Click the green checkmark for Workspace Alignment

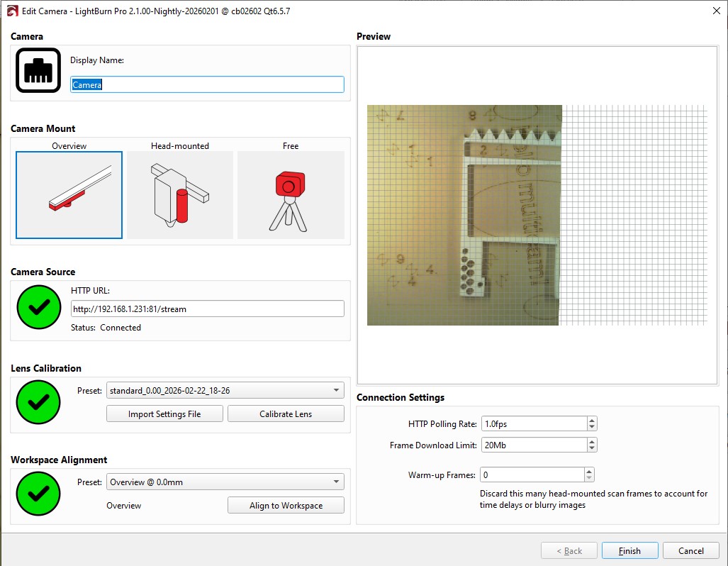tap(38, 494)
